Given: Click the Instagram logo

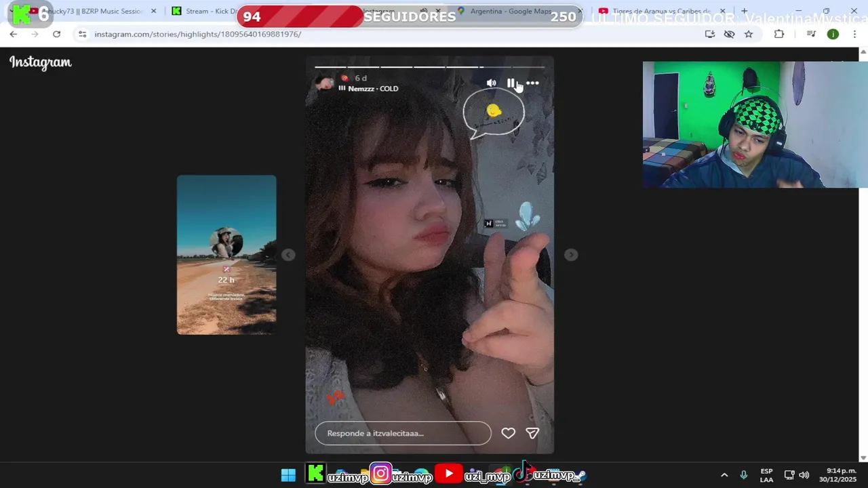Looking at the screenshot, I should point(41,62).
